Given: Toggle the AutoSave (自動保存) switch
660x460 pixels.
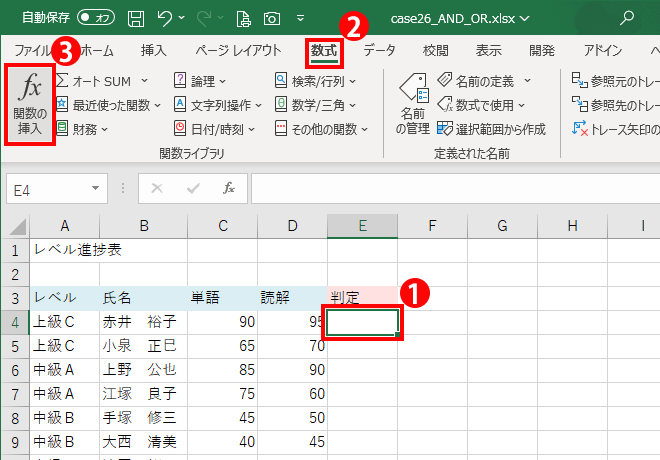Looking at the screenshot, I should tap(95, 18).
